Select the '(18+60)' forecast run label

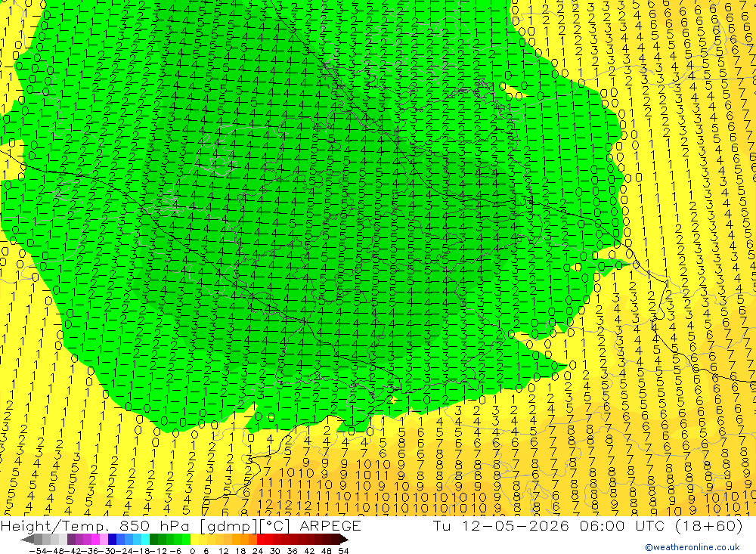(708, 525)
